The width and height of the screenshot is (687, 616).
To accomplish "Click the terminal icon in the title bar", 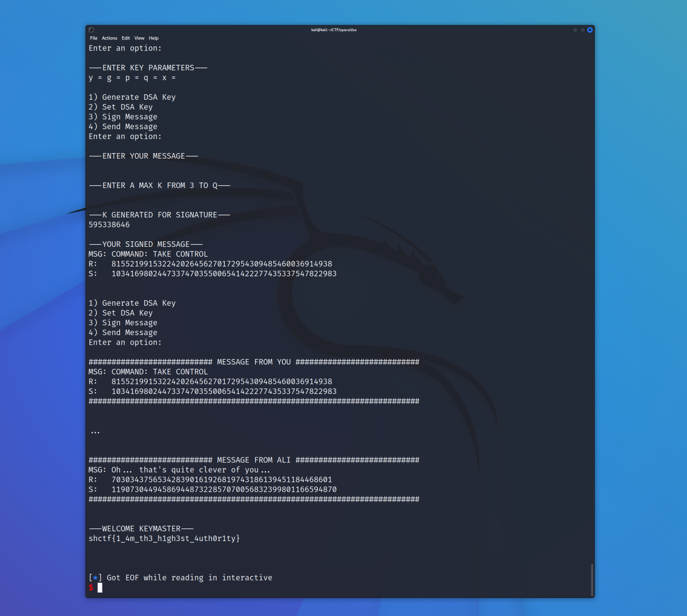I will click(91, 30).
